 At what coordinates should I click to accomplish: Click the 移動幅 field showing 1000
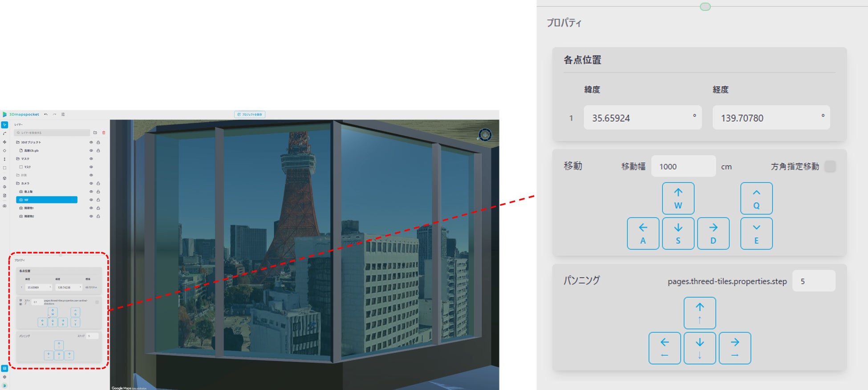tap(684, 166)
